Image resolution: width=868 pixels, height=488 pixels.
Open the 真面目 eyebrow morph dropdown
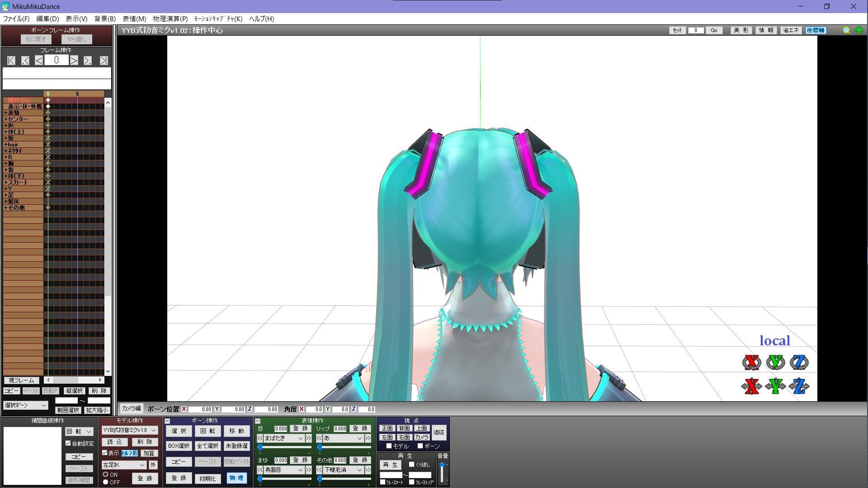pos(283,470)
